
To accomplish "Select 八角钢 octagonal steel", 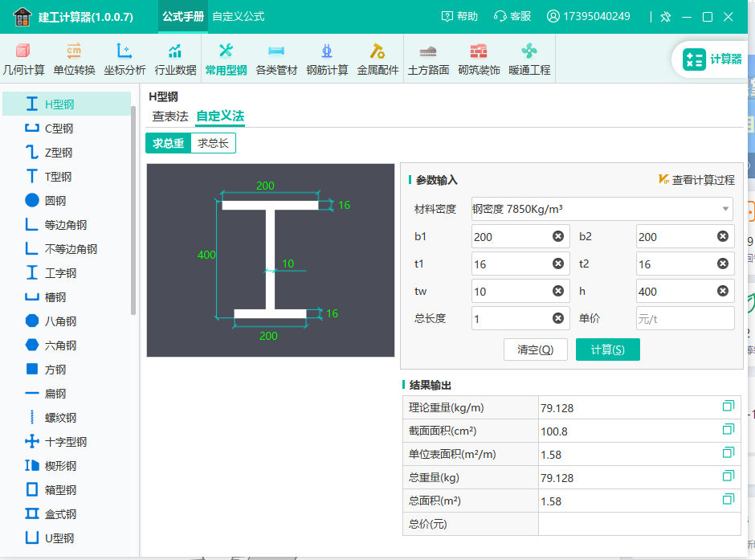I will [67, 321].
